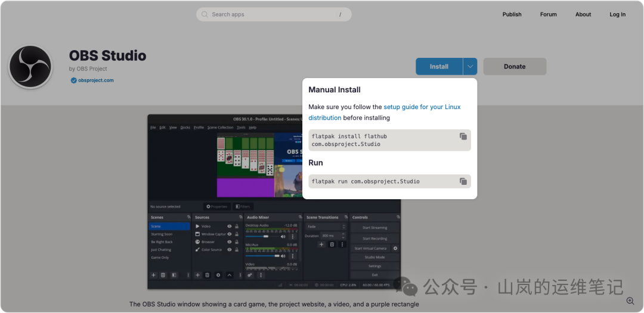The height and width of the screenshot is (313, 644).
Task: Toggle the Install dropdown chevron
Action: (x=470, y=67)
